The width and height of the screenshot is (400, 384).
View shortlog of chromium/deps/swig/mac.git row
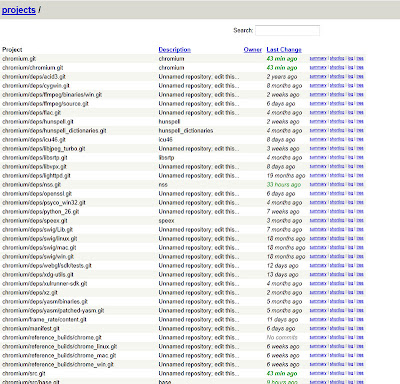click(337, 248)
